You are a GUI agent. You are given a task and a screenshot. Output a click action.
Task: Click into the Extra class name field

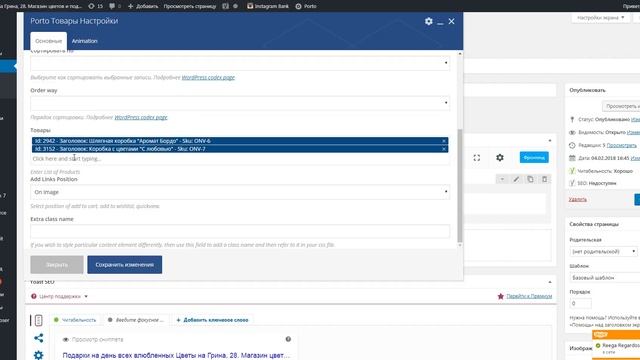tap(240, 231)
